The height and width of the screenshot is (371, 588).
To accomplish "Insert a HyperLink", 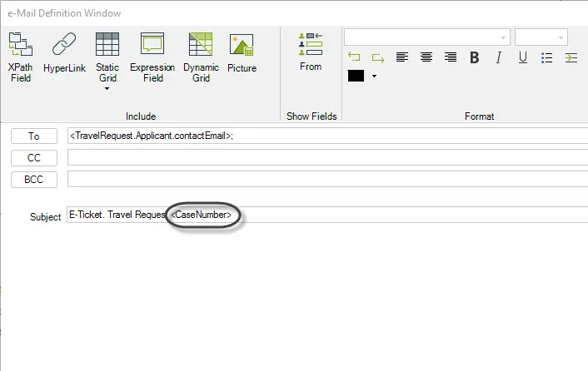I will [64, 52].
